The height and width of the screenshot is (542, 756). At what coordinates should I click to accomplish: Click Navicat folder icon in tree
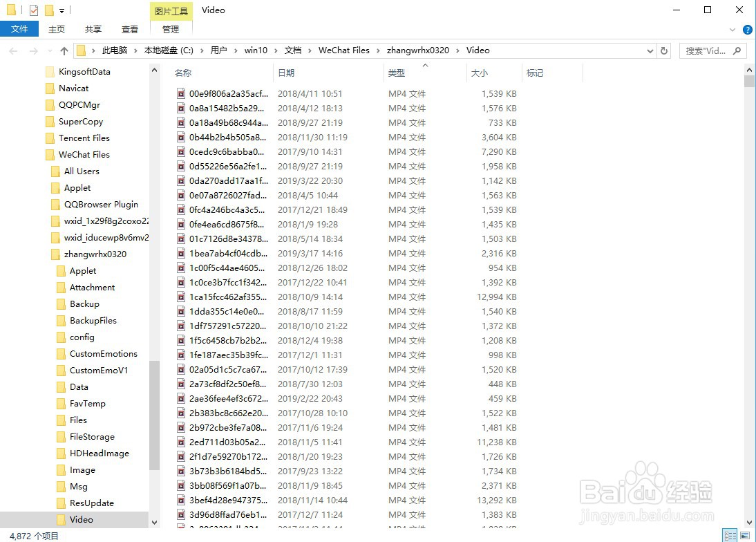coord(50,88)
